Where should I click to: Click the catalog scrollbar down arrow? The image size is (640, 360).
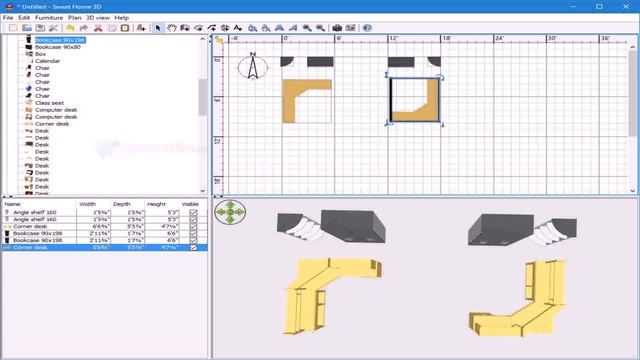(x=203, y=191)
